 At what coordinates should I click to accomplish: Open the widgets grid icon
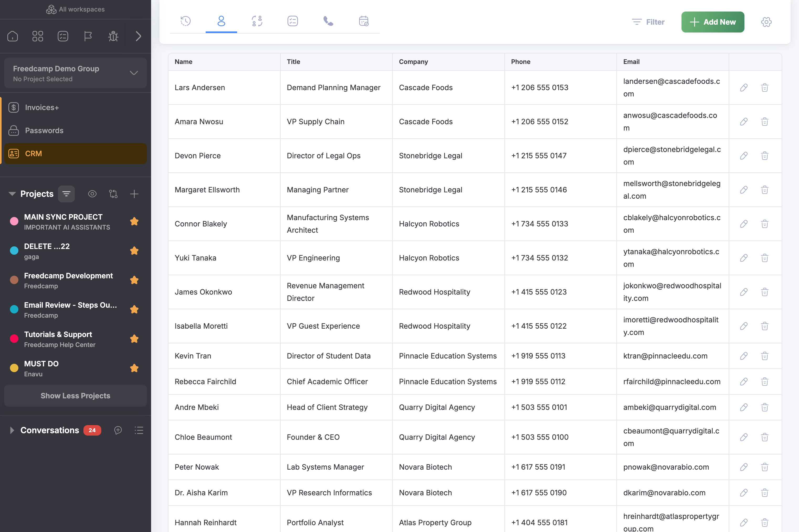[38, 36]
